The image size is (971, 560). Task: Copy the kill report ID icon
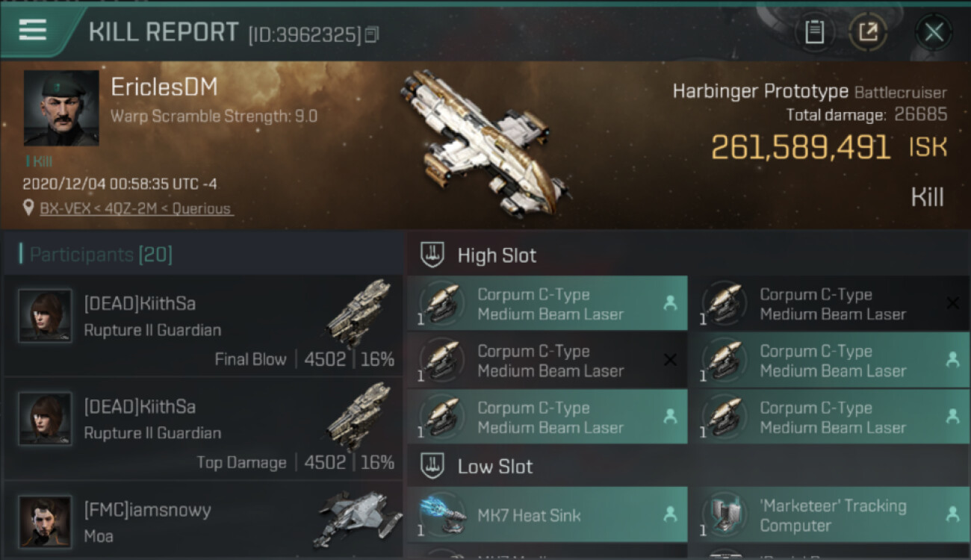pos(372,34)
